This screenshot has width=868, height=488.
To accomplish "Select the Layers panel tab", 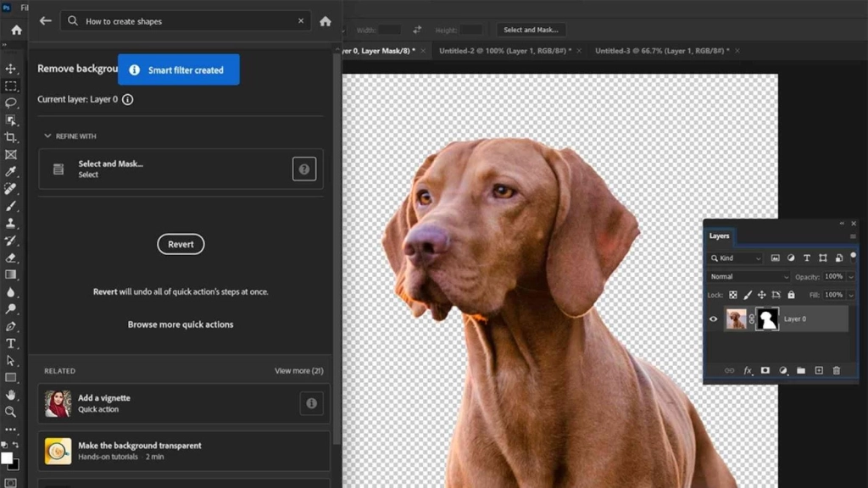I will tap(719, 236).
